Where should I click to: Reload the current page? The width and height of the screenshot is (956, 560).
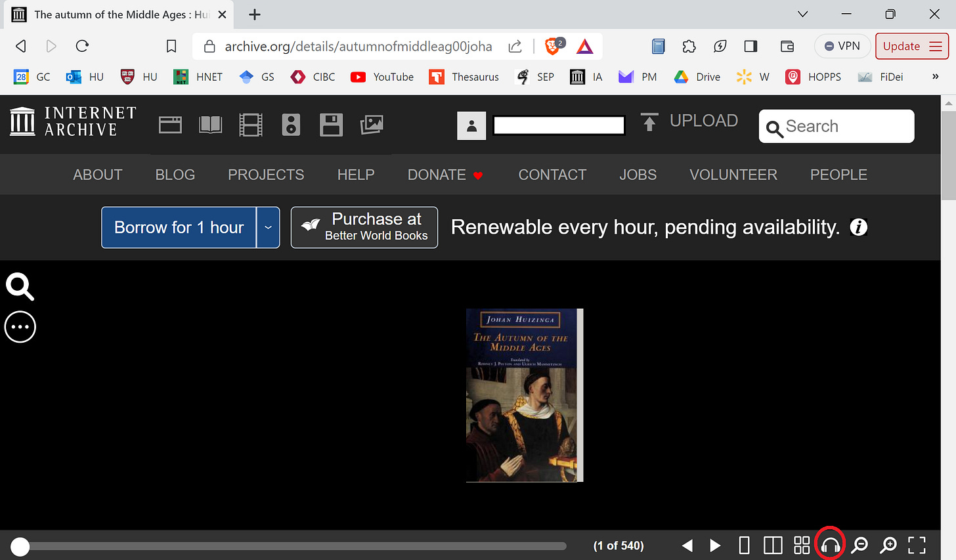point(82,46)
